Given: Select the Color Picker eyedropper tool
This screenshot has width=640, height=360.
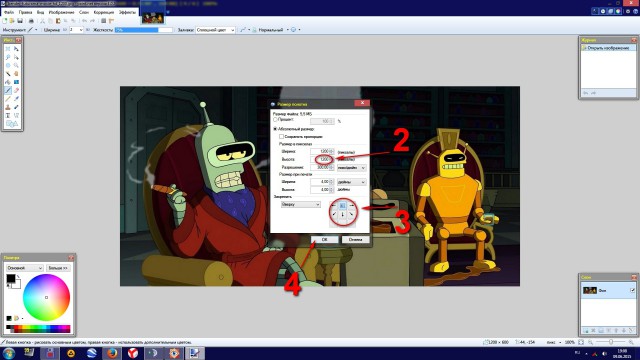Looking at the screenshot, I should 16,99.
